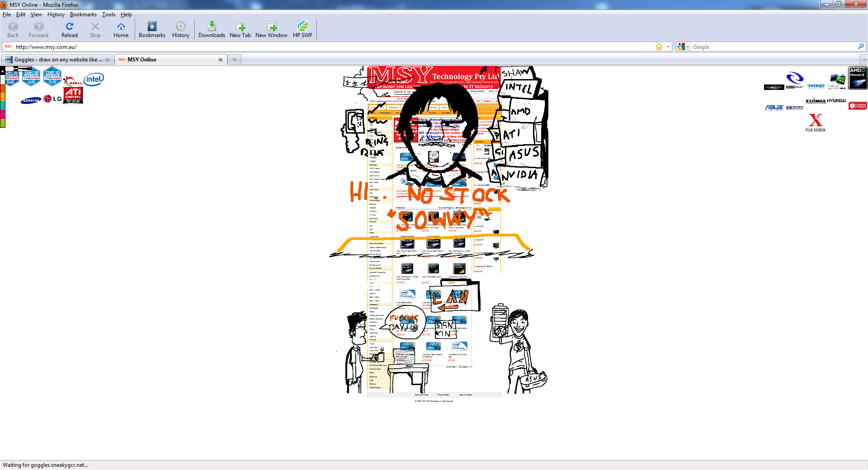Open a New Tab from toolbar

pos(240,30)
